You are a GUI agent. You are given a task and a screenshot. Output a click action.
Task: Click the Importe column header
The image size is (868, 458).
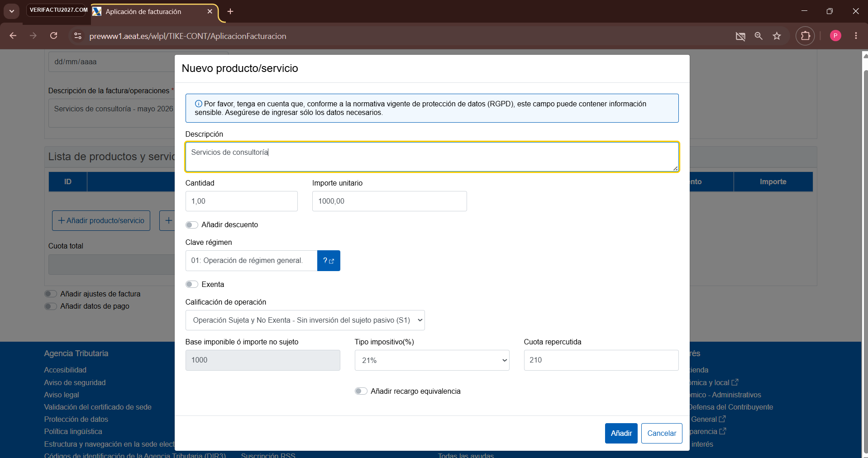[x=773, y=182]
